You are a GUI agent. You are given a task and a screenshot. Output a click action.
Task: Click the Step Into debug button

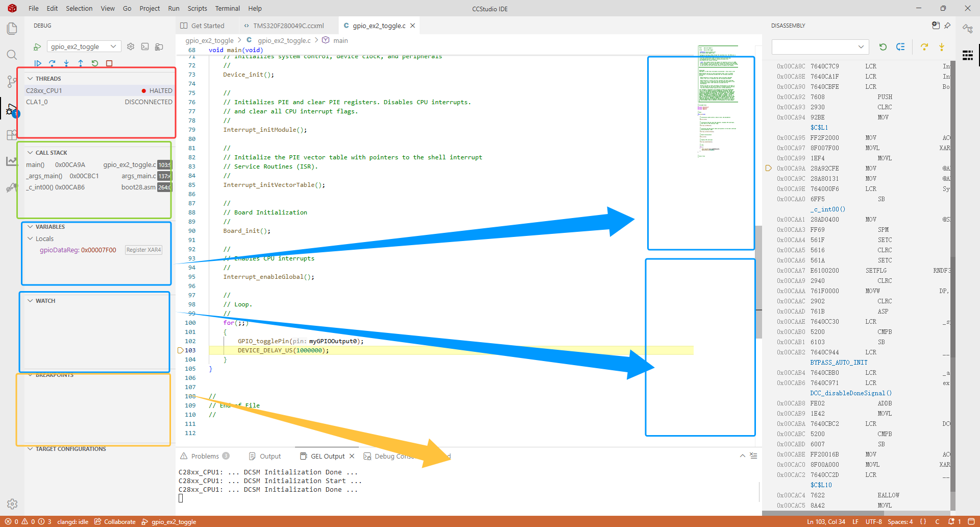click(x=66, y=63)
